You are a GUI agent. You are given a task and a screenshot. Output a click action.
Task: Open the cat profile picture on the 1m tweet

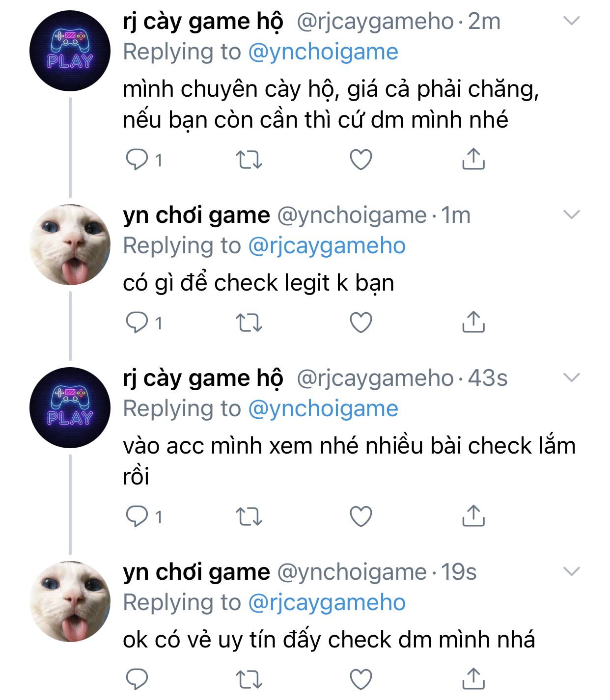(x=70, y=244)
